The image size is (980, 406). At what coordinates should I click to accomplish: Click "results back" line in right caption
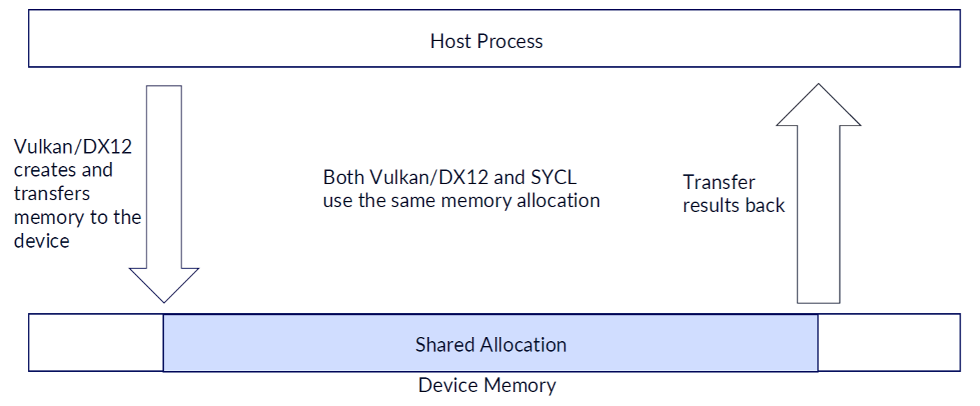(x=733, y=206)
